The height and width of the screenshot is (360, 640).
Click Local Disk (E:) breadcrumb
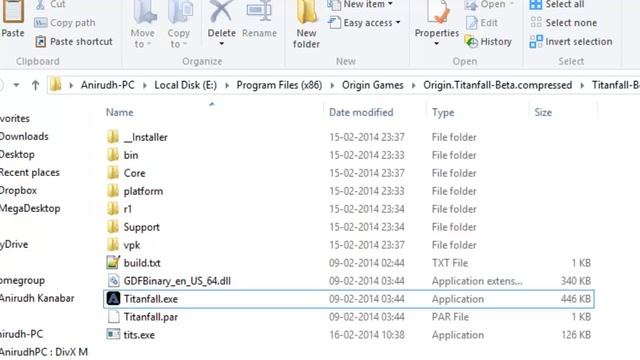coord(185,85)
